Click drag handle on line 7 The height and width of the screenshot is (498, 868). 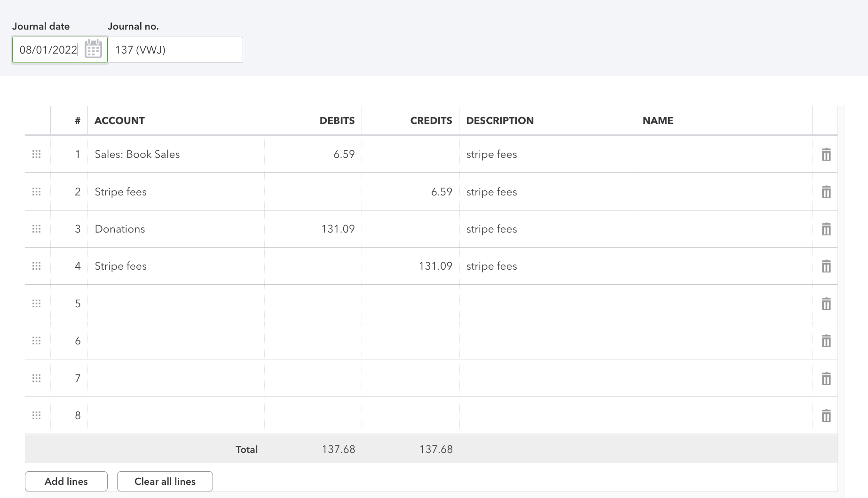36,378
